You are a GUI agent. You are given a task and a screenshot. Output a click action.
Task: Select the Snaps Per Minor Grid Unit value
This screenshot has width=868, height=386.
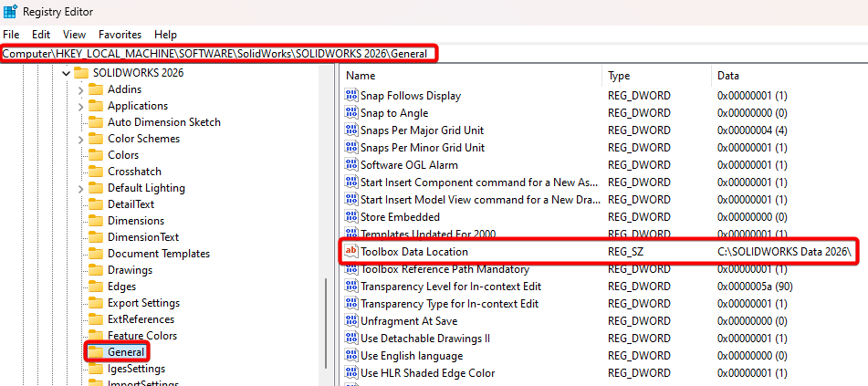click(x=423, y=147)
